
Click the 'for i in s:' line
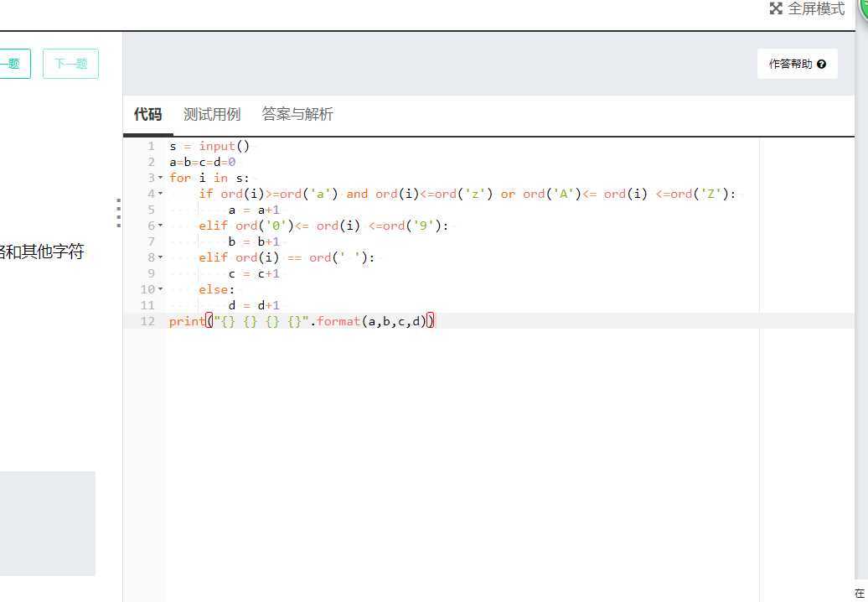[x=209, y=178]
